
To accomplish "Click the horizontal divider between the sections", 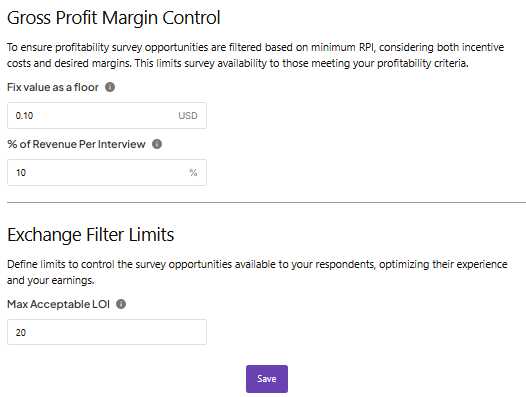I will pyautogui.click(x=266, y=202).
